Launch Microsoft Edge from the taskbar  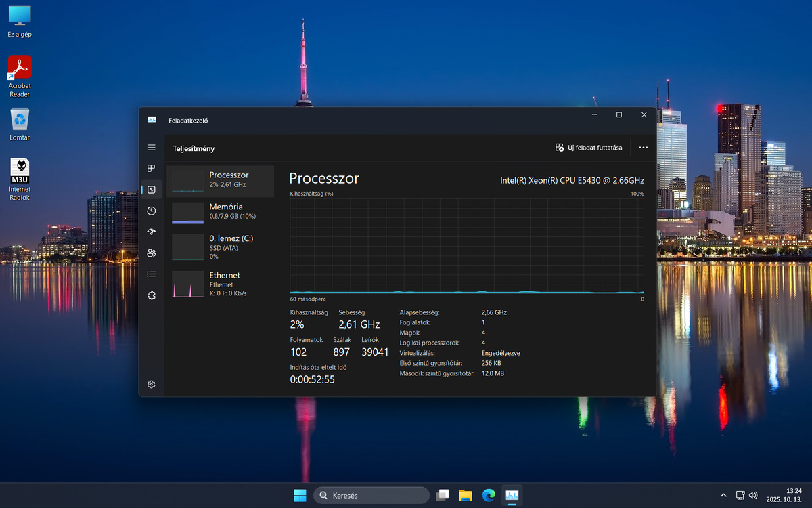[x=489, y=495]
